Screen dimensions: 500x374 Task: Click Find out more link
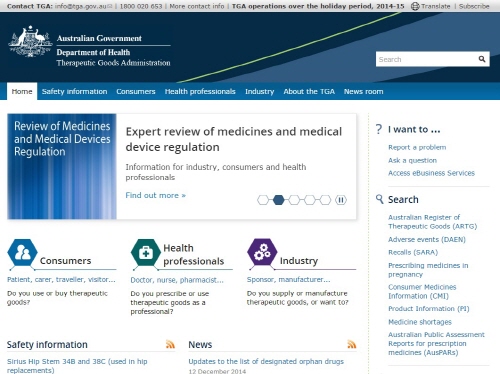tap(156, 195)
